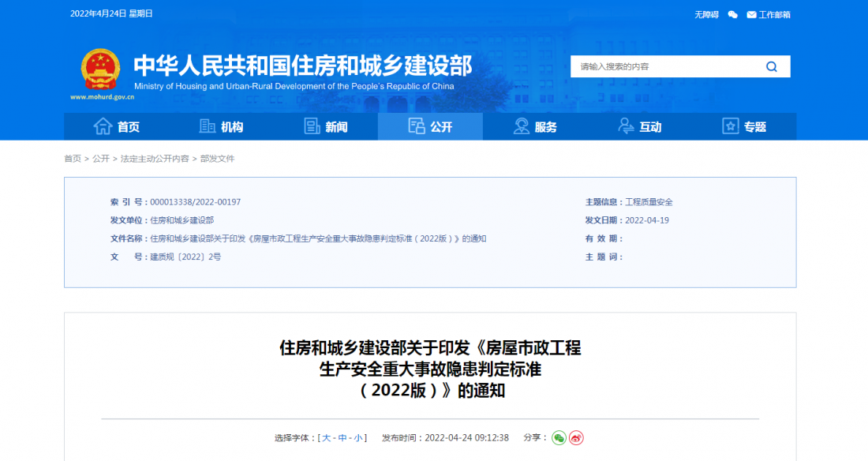Click the 互动 interaction icon
The image size is (868, 461).
tap(626, 126)
